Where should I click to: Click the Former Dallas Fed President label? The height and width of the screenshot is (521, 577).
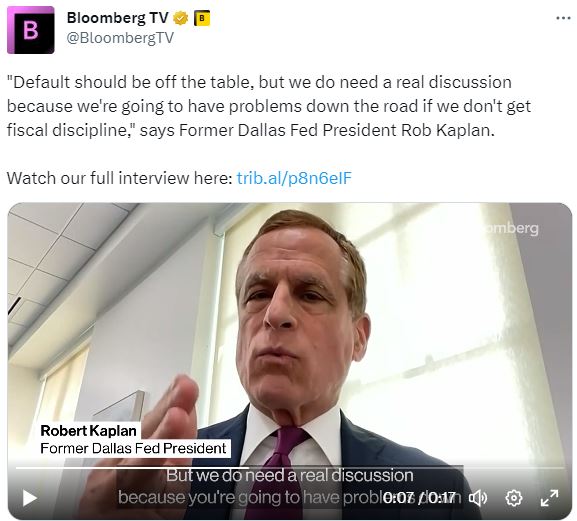[133, 448]
